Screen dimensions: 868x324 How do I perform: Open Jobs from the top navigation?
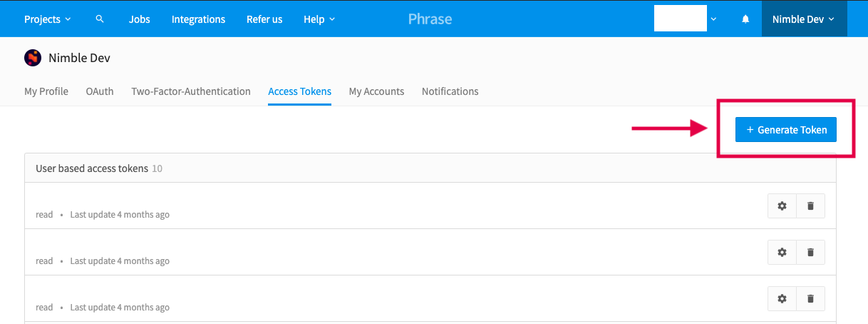point(140,19)
